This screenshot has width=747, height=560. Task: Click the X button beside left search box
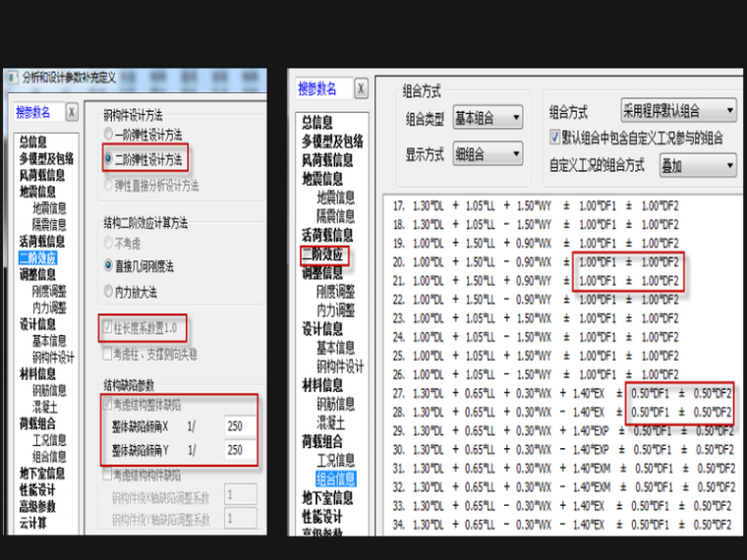(x=74, y=113)
